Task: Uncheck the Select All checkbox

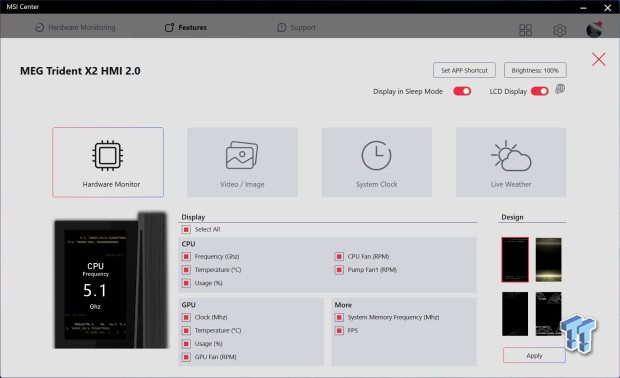Action: 186,229
